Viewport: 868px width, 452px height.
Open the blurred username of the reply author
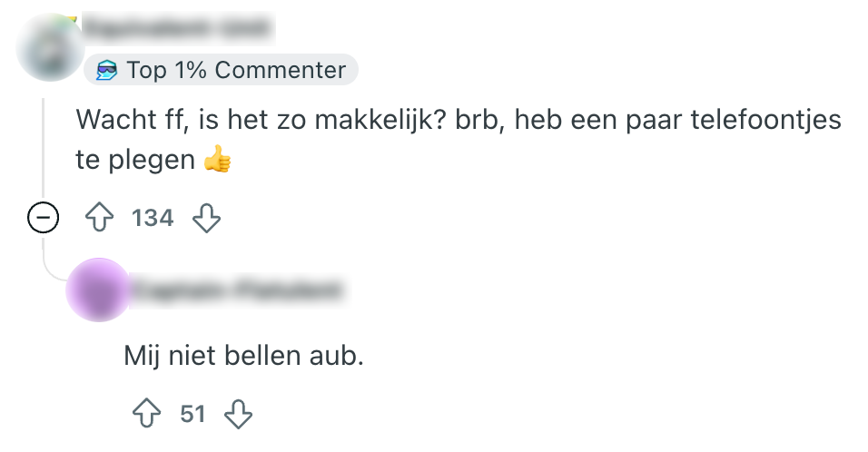(240, 290)
